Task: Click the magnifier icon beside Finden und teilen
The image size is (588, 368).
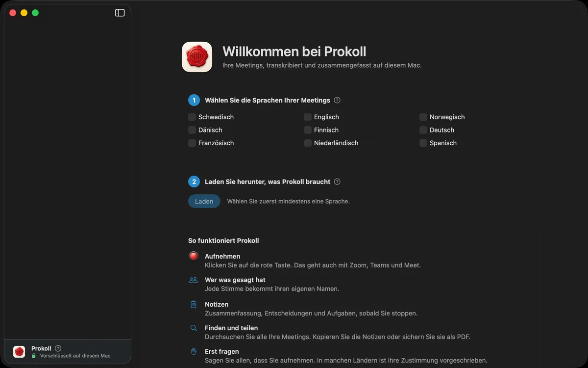Action: [x=194, y=328]
